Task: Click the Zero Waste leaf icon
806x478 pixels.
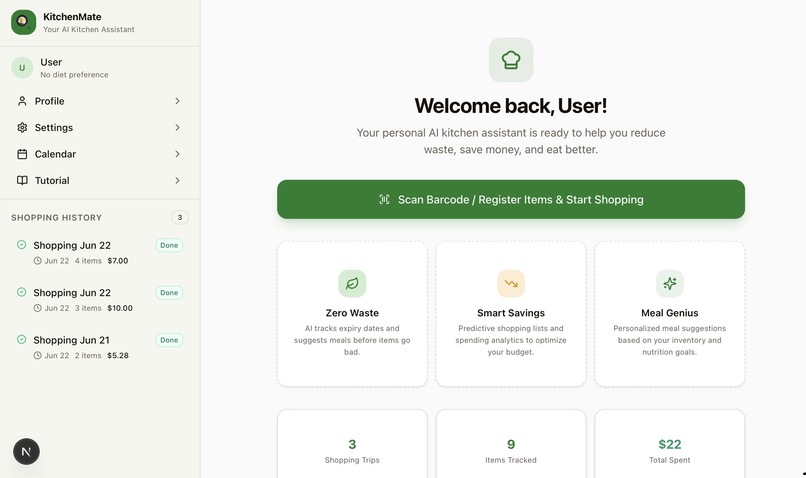Action: pyautogui.click(x=352, y=283)
